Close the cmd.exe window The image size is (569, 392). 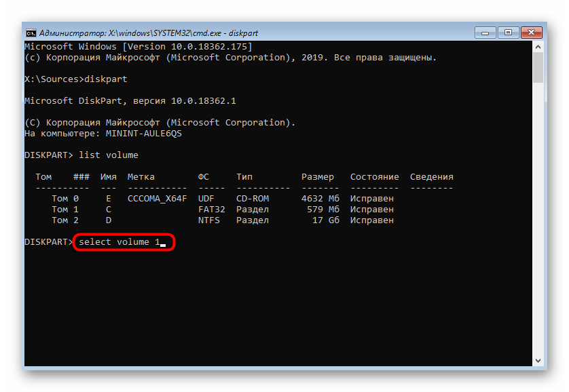coord(532,32)
